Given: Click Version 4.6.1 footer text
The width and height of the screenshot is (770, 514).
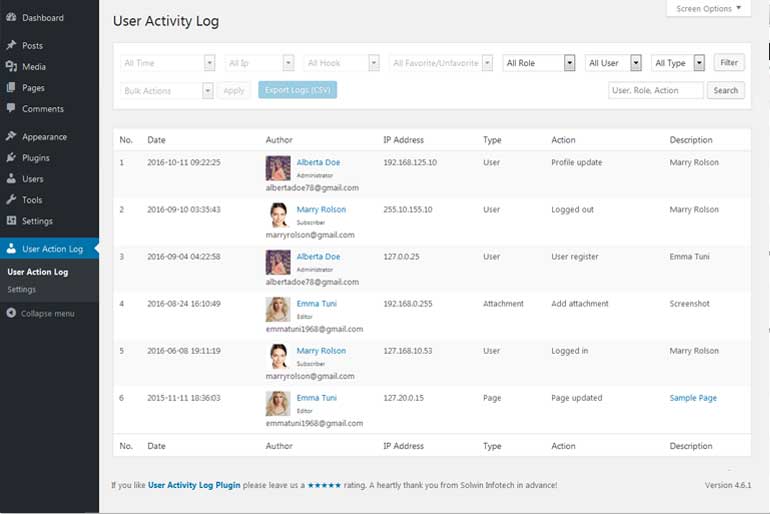Looking at the screenshot, I should click(728, 485).
